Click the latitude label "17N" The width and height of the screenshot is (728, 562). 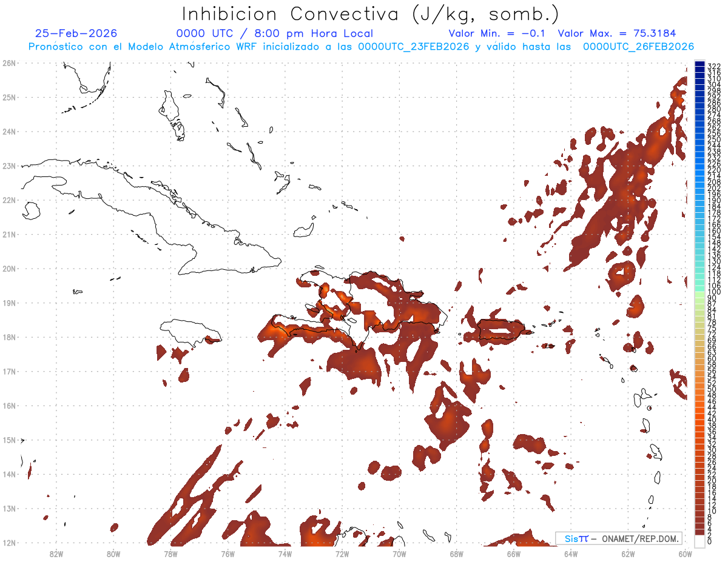[8, 371]
